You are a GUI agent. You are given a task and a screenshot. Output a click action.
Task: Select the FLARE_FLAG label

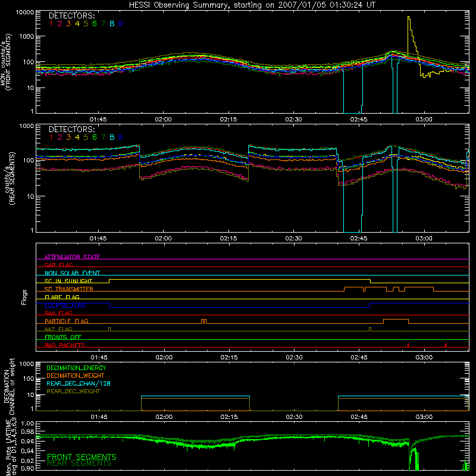pyautogui.click(x=62, y=297)
